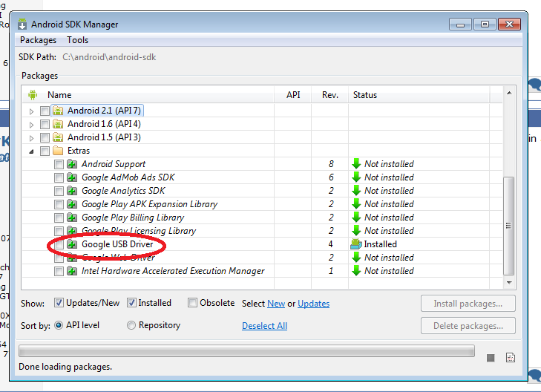The image size is (541, 392).
Task: Uncheck the Updates/New show filter
Action: point(59,303)
